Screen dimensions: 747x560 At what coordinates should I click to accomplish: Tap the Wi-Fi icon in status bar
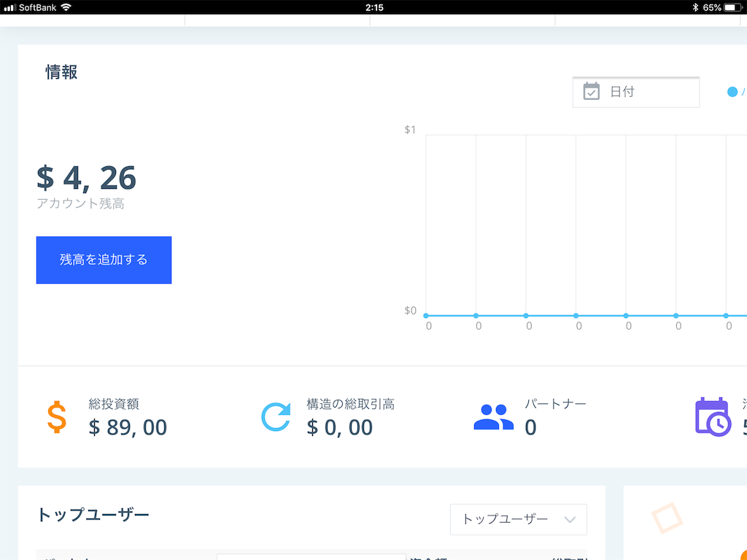[66, 7]
